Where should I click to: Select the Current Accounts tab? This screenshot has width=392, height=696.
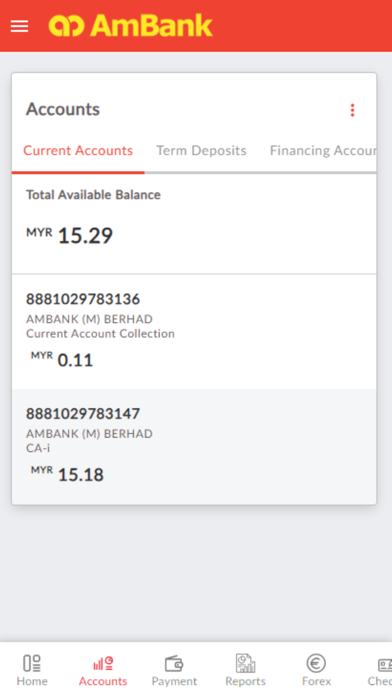pyautogui.click(x=78, y=151)
